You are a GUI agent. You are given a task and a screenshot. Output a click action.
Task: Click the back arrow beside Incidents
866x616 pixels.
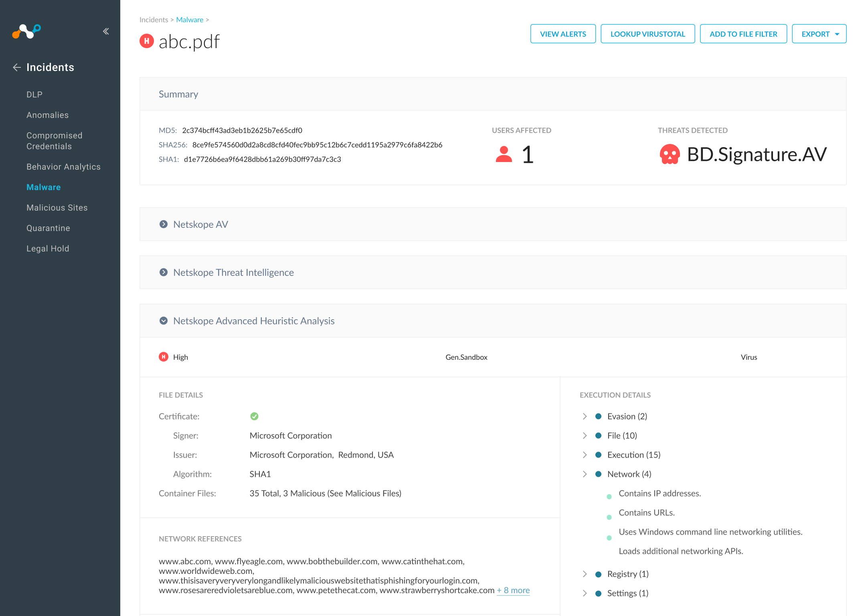pyautogui.click(x=17, y=67)
